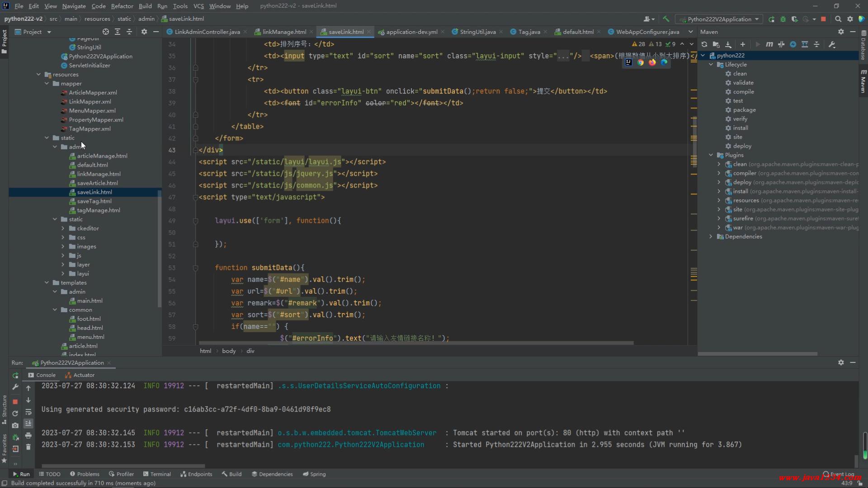Click the Run panel camera dump threads icon

(15, 425)
